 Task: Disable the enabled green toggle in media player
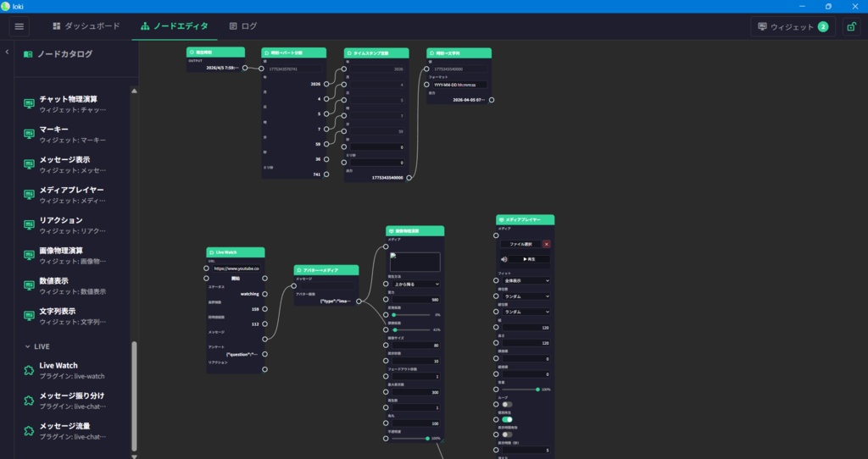[x=507, y=420]
